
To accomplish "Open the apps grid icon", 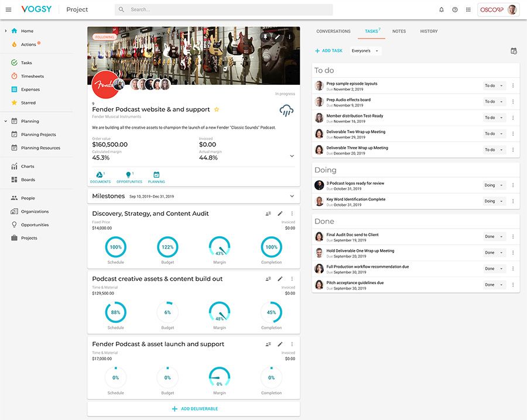I will coord(468,10).
